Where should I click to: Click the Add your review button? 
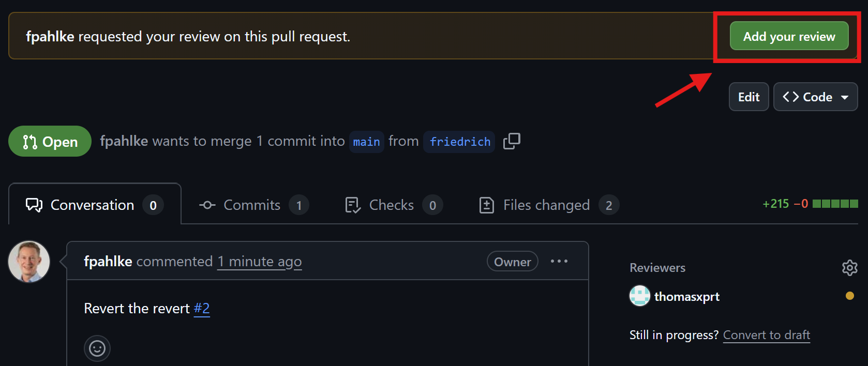(789, 36)
